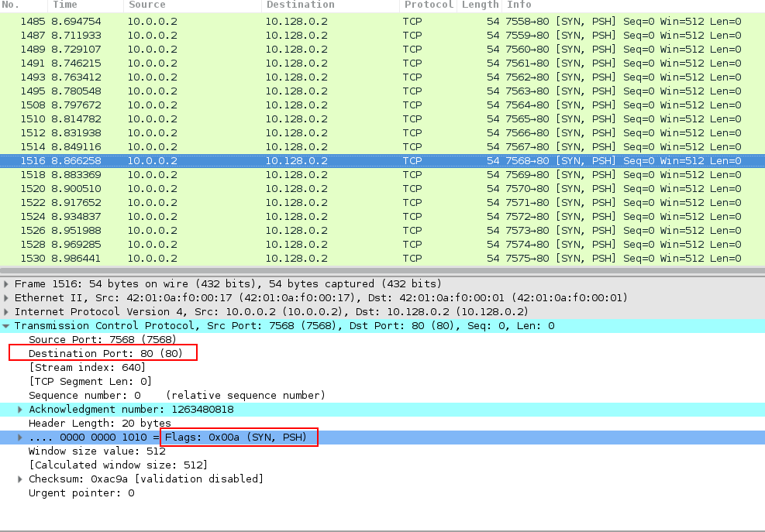Expand the Ethernet II tree row
The image size is (765, 532).
click(6, 298)
